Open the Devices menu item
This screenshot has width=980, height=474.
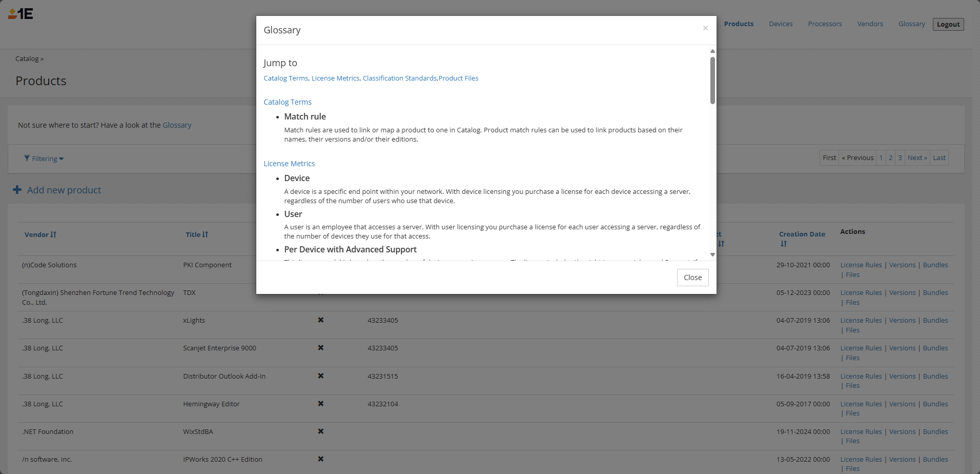780,24
